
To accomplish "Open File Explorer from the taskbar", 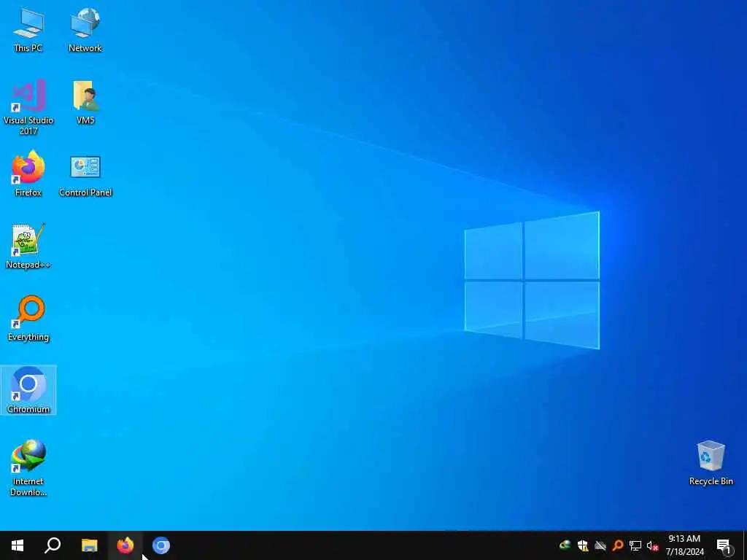I will [89, 545].
